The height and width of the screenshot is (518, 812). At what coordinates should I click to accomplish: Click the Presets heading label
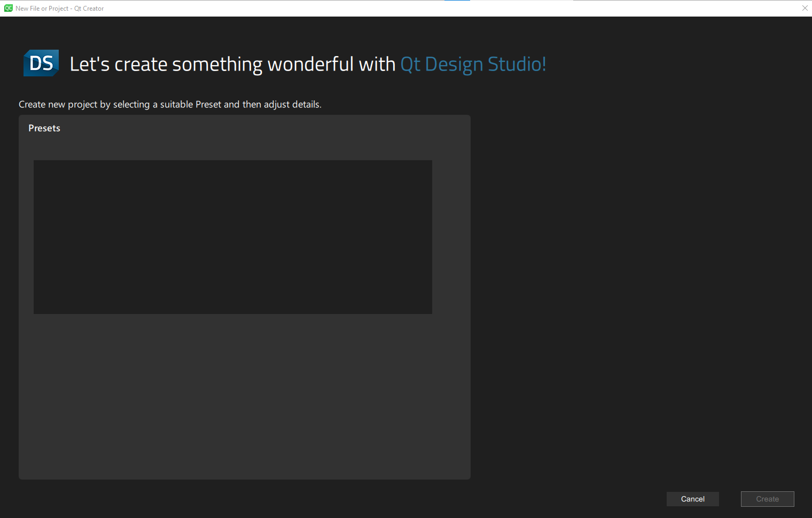(x=44, y=128)
